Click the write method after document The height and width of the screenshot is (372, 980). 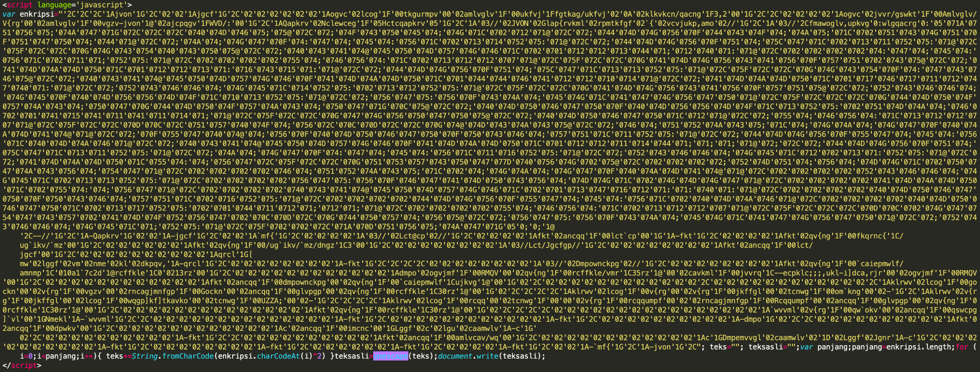487,356
